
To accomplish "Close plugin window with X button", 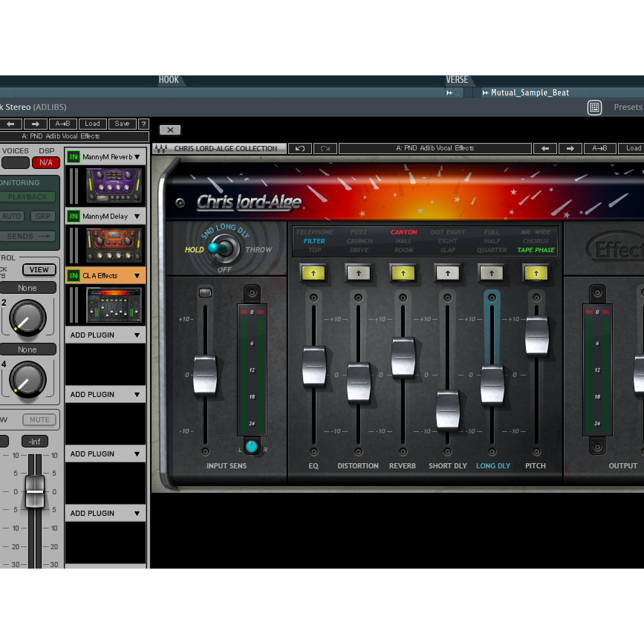I will (170, 130).
